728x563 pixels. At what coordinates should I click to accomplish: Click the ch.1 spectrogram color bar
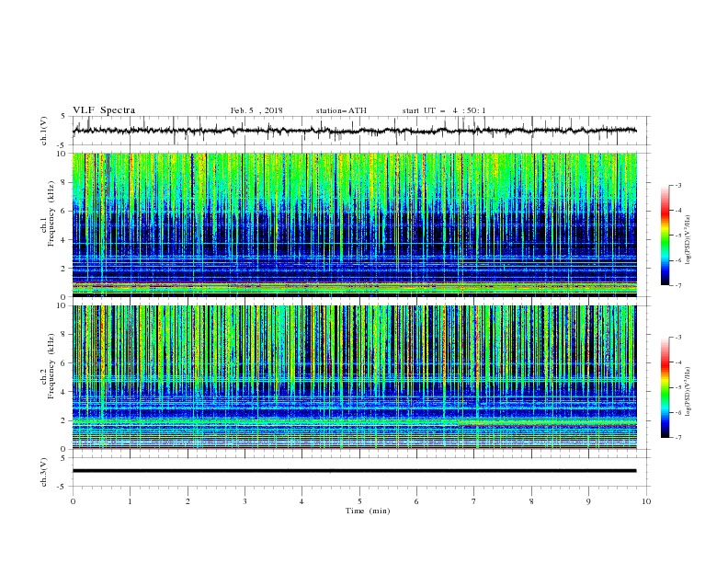(x=665, y=236)
